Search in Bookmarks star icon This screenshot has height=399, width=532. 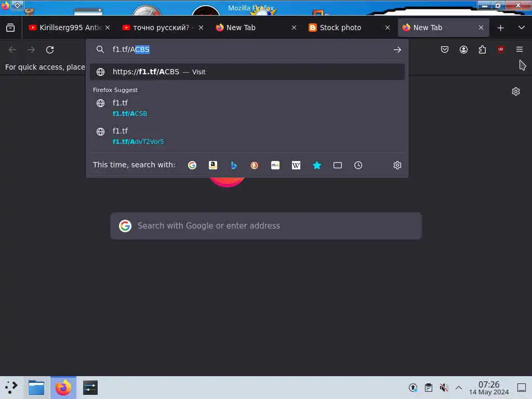(316, 165)
